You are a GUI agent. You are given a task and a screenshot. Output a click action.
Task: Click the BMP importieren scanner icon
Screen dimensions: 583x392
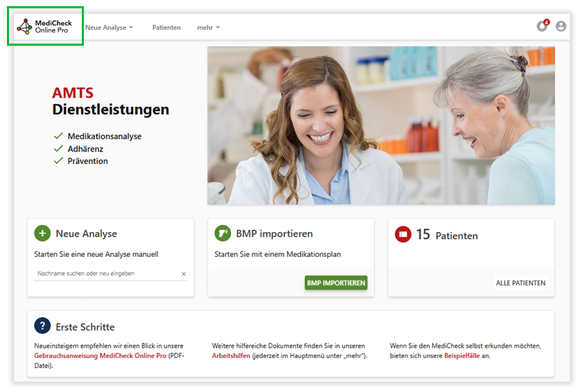(x=223, y=233)
